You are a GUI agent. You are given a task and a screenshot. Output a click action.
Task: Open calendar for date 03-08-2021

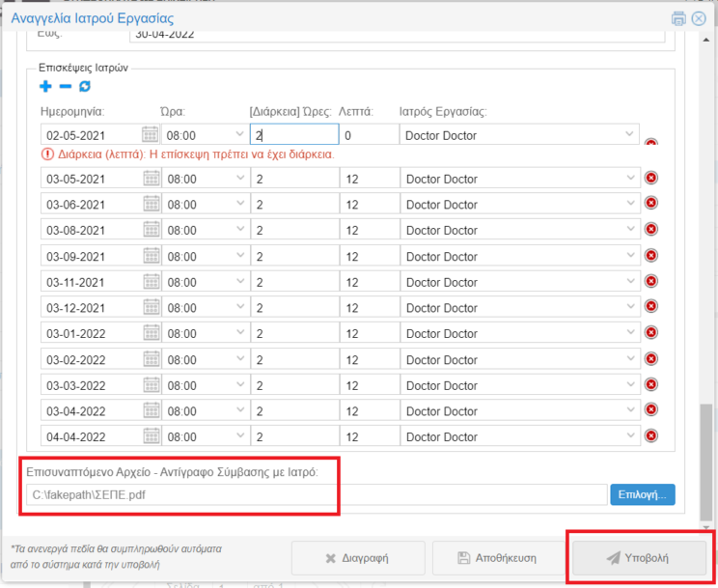point(152,230)
